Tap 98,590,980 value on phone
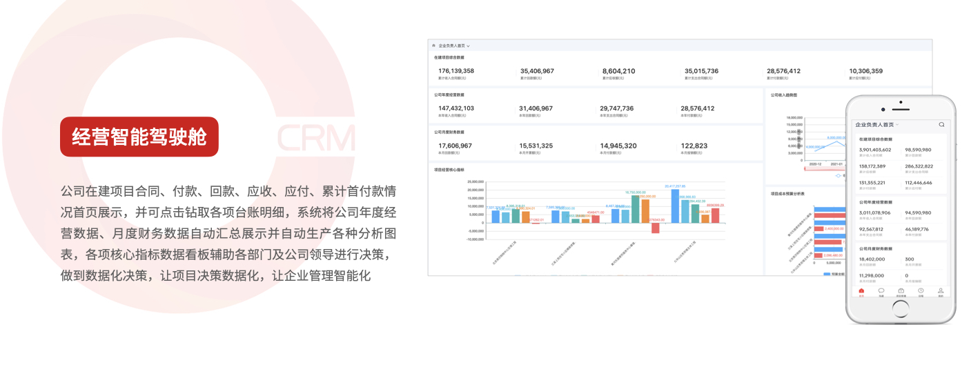 tap(918, 150)
